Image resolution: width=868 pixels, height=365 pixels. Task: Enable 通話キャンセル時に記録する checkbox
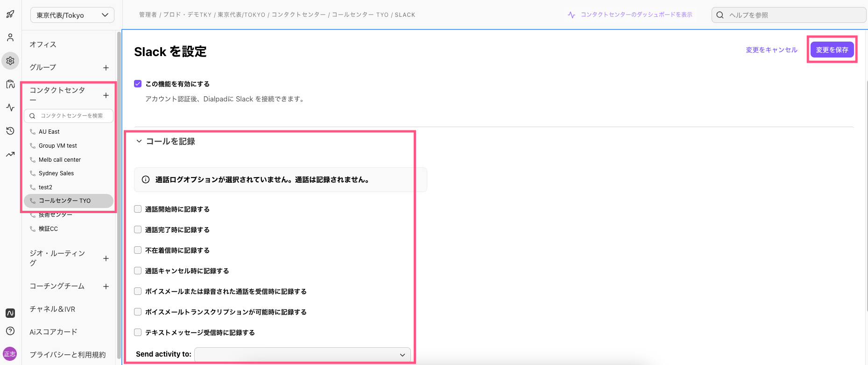(138, 271)
